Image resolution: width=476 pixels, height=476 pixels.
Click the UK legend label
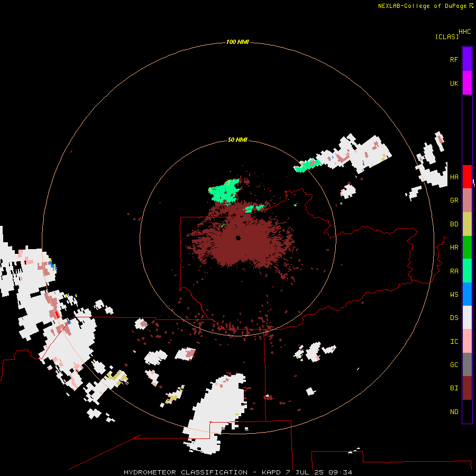tap(454, 83)
